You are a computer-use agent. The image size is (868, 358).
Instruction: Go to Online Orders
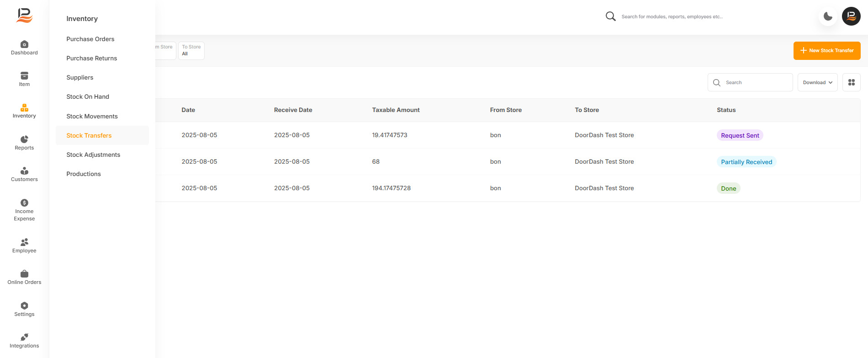24,278
